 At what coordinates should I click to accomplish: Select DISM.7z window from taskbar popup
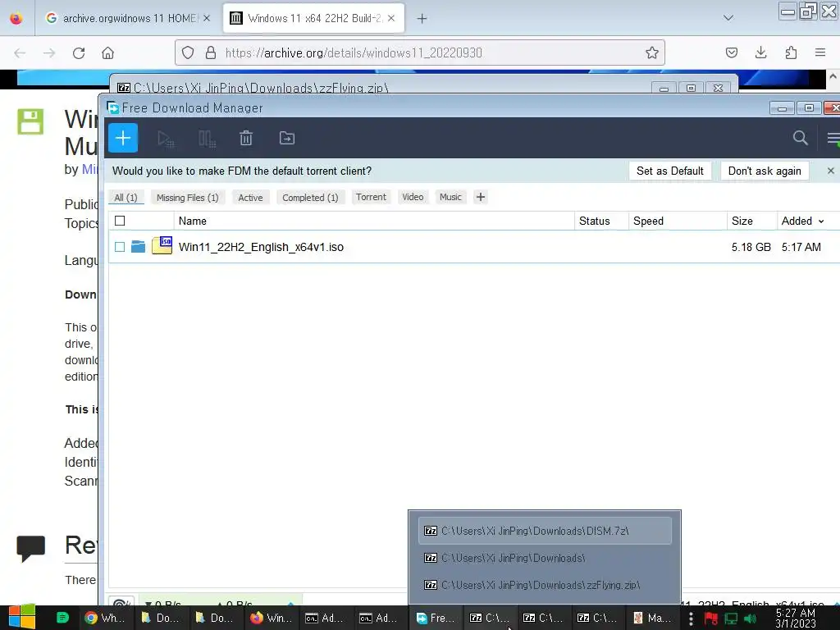545,531
